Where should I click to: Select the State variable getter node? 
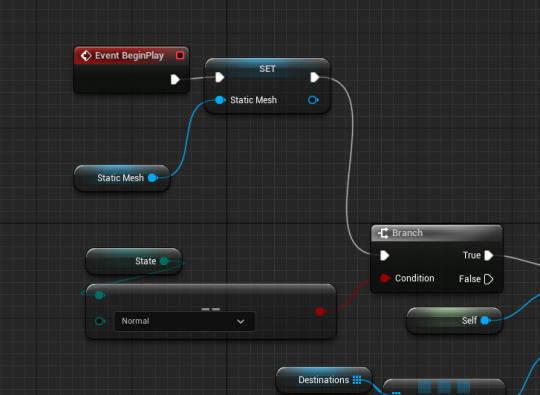pos(134,261)
